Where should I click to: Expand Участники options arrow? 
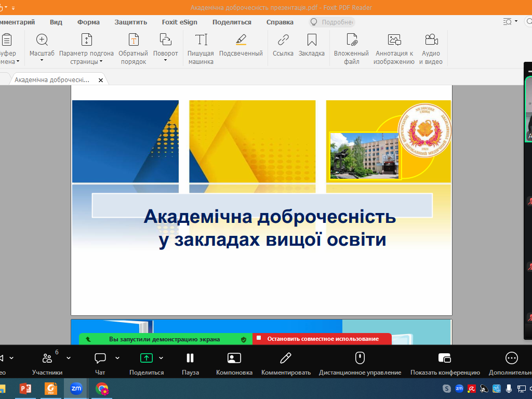(69, 358)
